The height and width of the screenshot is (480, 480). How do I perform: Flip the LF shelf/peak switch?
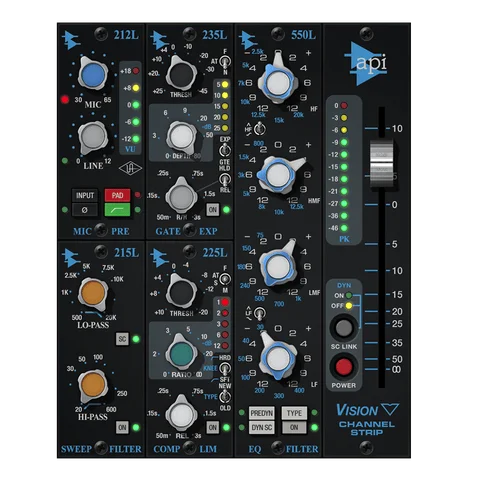(x=259, y=313)
